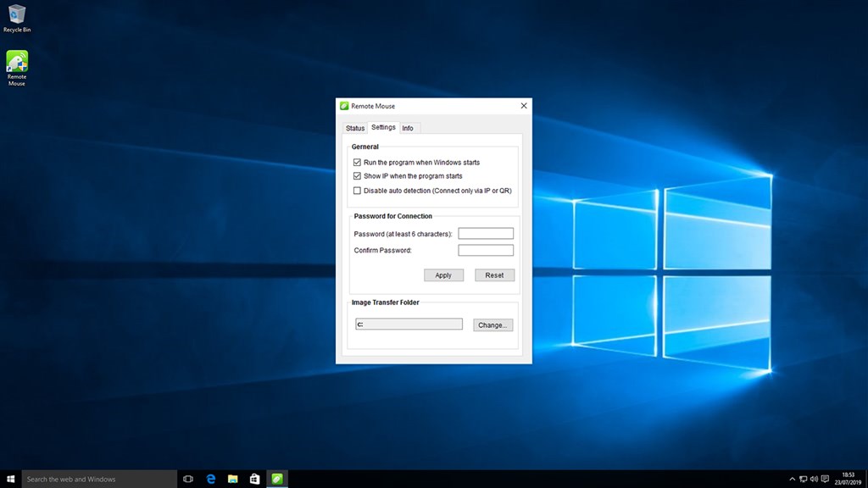Click the Apply button
The width and height of the screenshot is (868, 488).
[x=443, y=275]
